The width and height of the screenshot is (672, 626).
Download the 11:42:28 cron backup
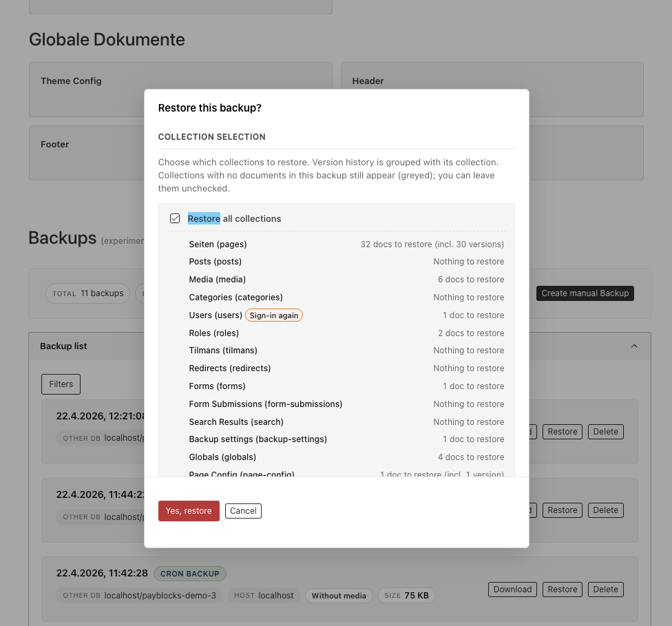tap(512, 589)
